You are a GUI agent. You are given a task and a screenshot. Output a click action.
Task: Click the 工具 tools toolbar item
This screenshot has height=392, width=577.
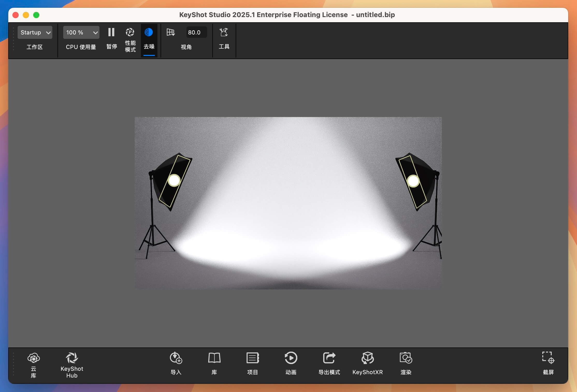[x=224, y=32]
